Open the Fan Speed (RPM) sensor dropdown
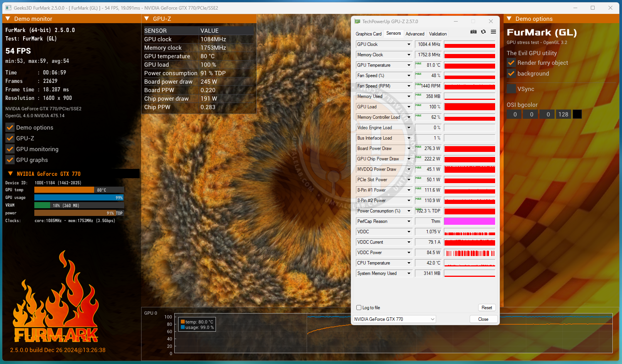 (409, 86)
